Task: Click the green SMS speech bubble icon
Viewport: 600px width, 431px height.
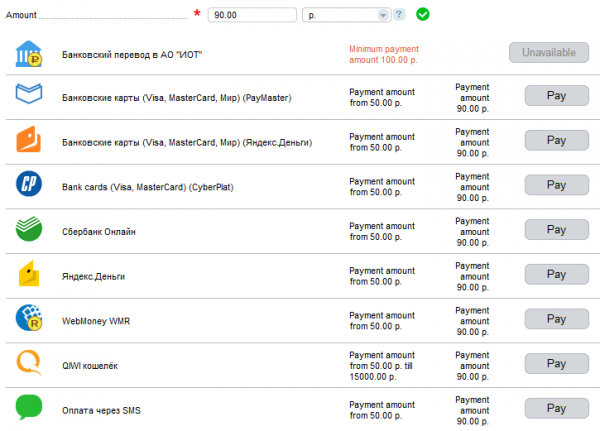Action: pyautogui.click(x=28, y=407)
